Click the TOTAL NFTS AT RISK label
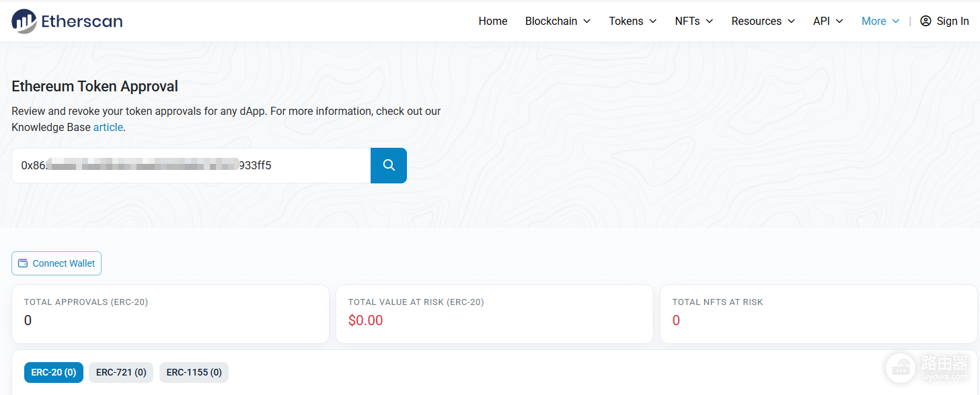The image size is (980, 395). pos(718,302)
